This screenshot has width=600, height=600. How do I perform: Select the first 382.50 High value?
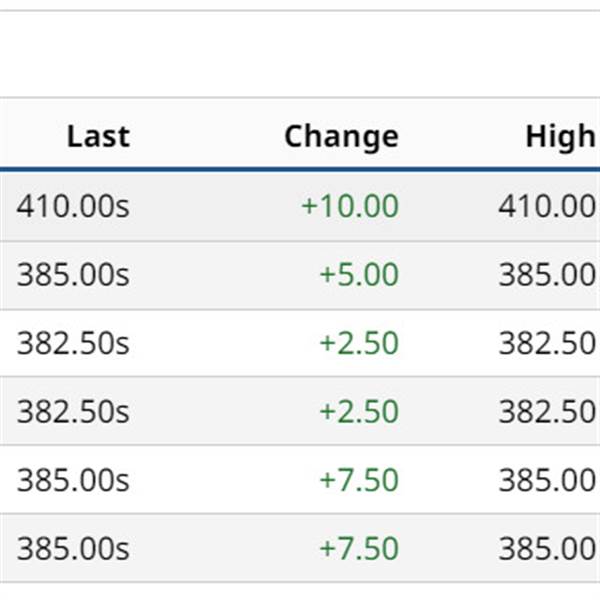(547, 343)
